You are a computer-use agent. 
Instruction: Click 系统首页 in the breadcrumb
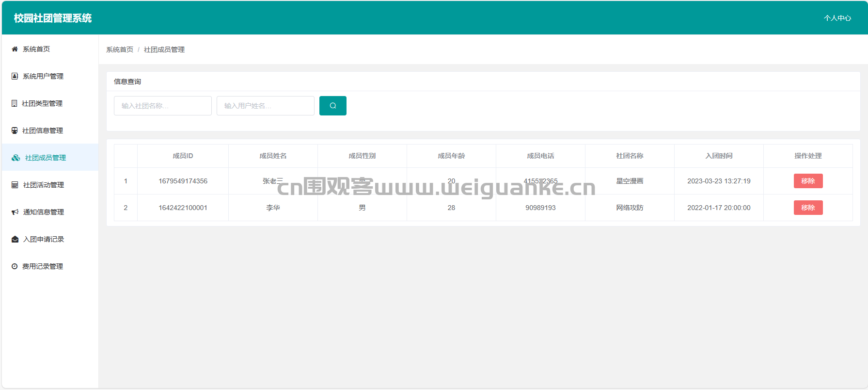pos(120,49)
